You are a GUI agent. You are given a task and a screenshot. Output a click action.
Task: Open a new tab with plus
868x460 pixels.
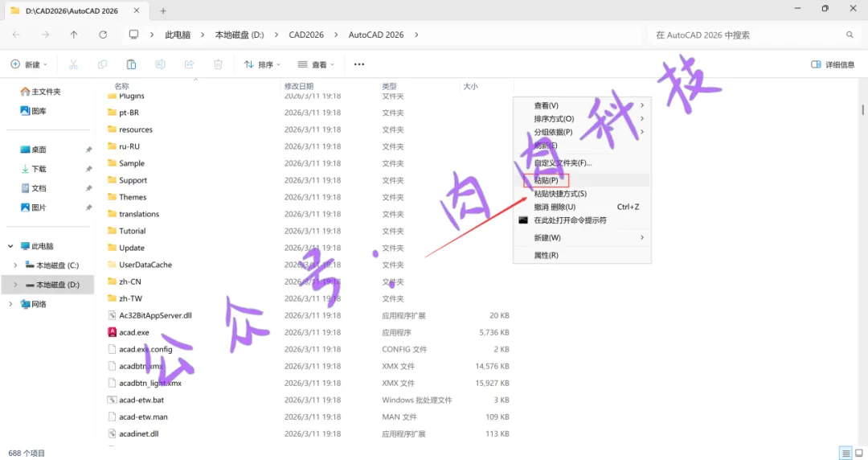(162, 10)
